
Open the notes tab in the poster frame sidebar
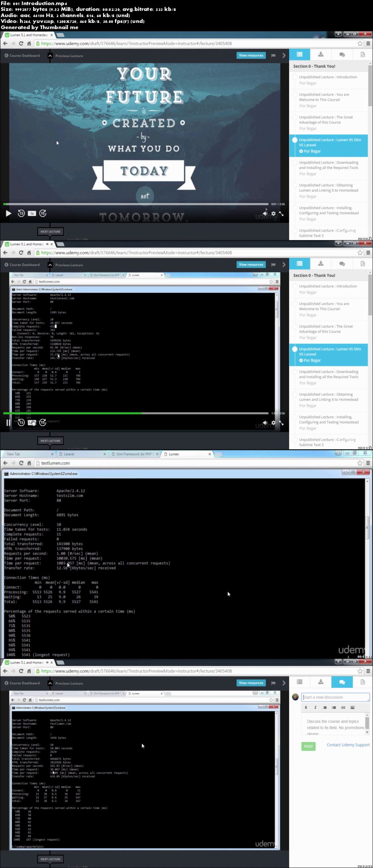tap(363, 55)
